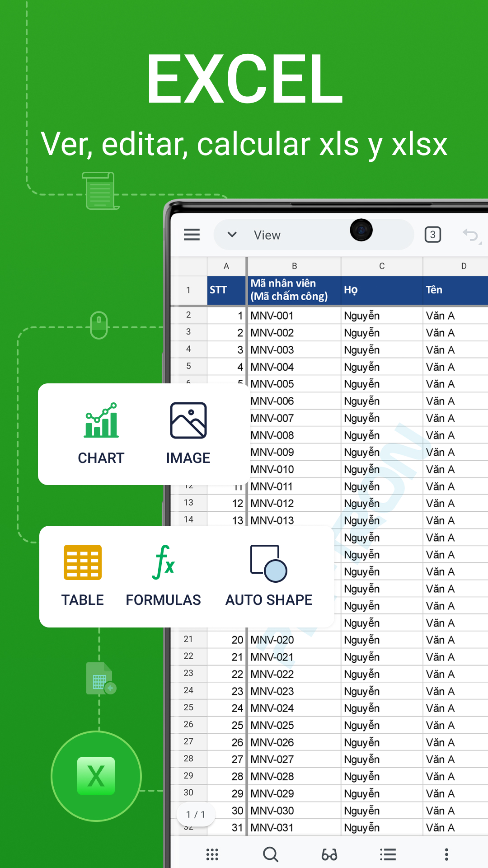488x868 pixels.
Task: Select row header 13
Action: [x=188, y=503]
